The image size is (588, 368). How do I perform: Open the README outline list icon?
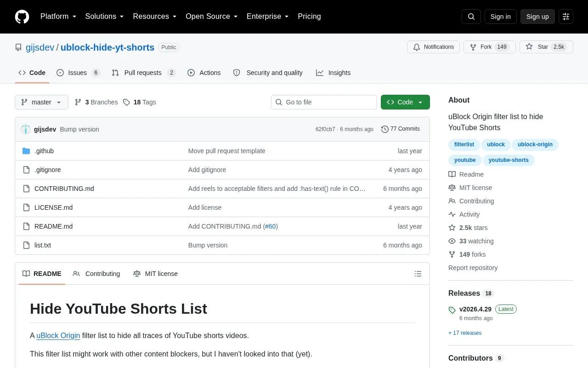[x=418, y=274]
